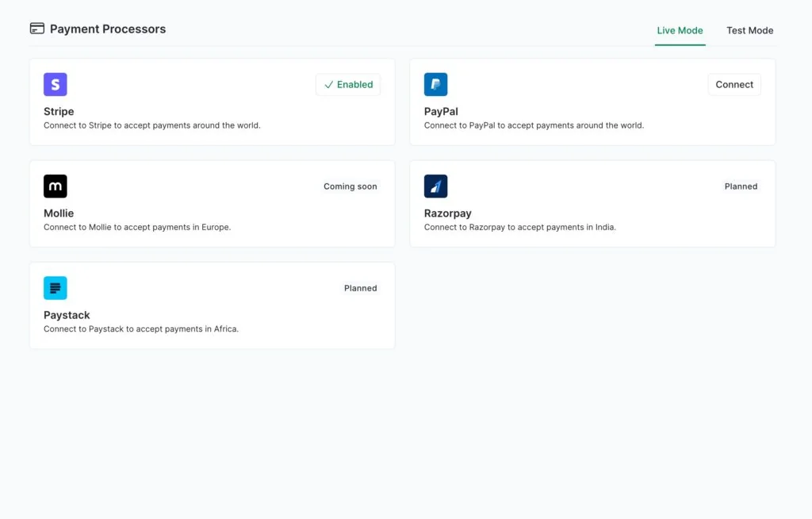Click the PayPal logo icon
This screenshot has height=519, width=812.
pos(435,83)
